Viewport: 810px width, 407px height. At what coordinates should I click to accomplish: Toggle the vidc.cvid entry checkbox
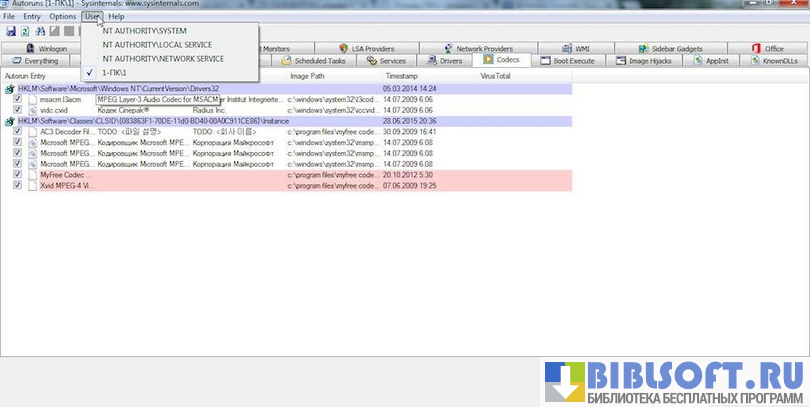pyautogui.click(x=18, y=110)
